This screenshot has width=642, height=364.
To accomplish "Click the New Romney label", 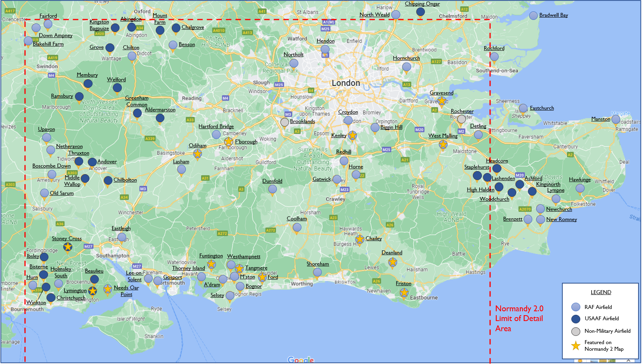I will 562,219.
